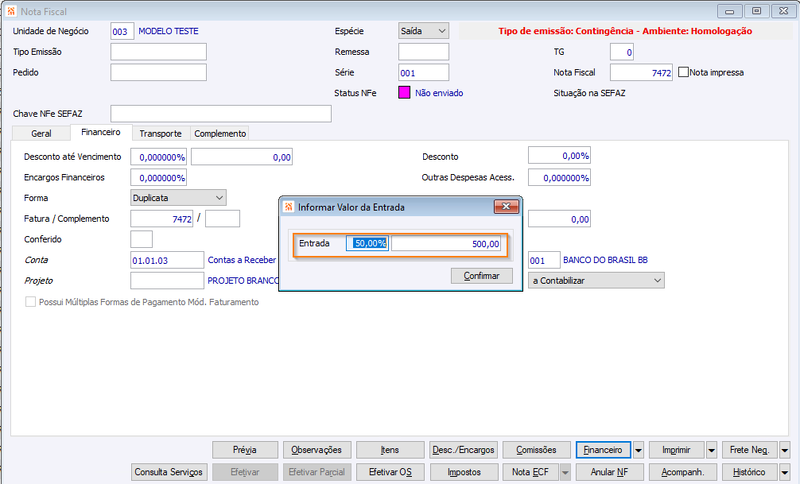The height and width of the screenshot is (484, 800).
Task: Click the Entrada percentage field showing 50,00%
Action: tap(367, 243)
